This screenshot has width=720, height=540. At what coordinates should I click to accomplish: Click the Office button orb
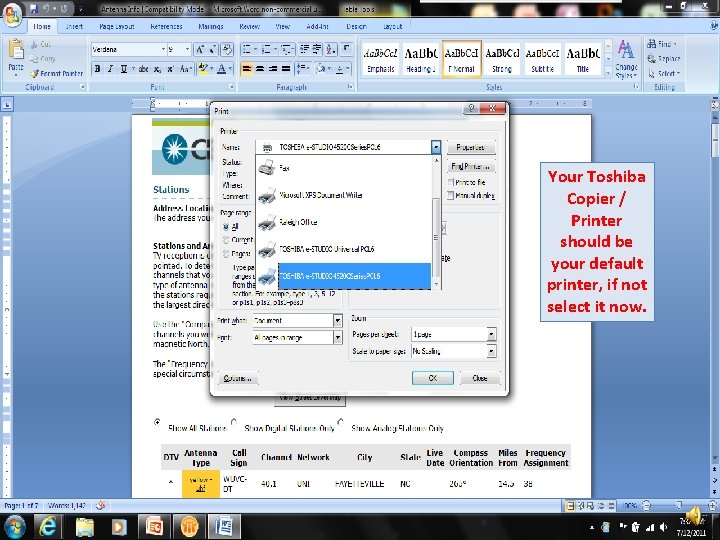pyautogui.click(x=12, y=16)
